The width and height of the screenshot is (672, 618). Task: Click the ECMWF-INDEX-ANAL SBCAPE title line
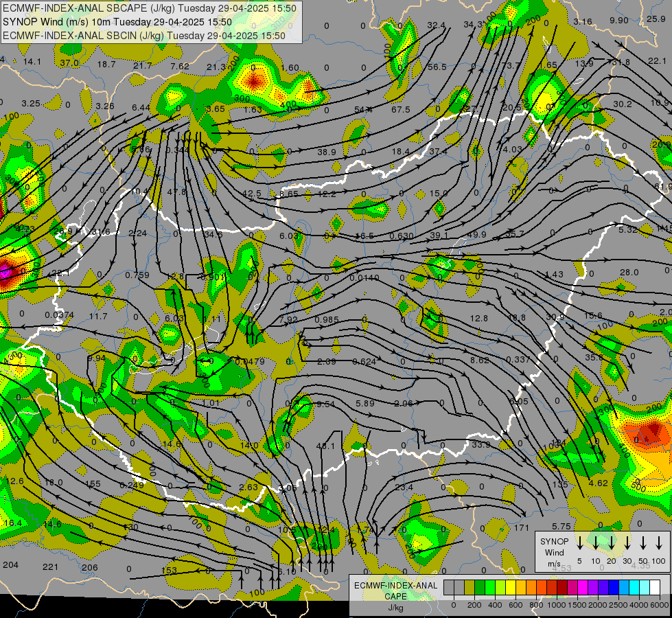click(x=150, y=8)
